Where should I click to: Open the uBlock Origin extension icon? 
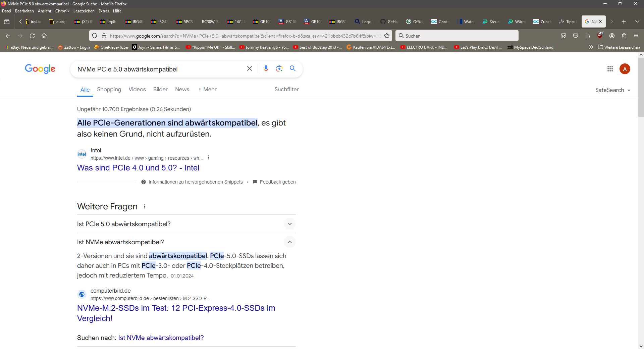click(x=600, y=35)
